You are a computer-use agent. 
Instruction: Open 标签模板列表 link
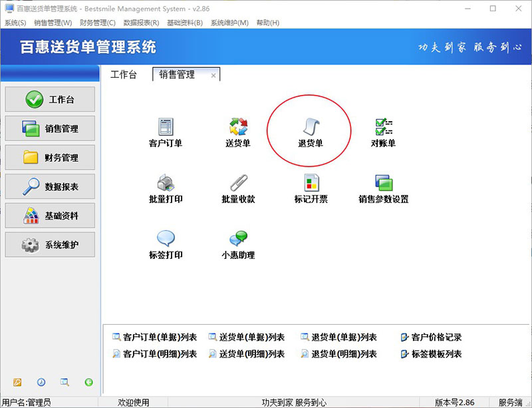(431, 353)
